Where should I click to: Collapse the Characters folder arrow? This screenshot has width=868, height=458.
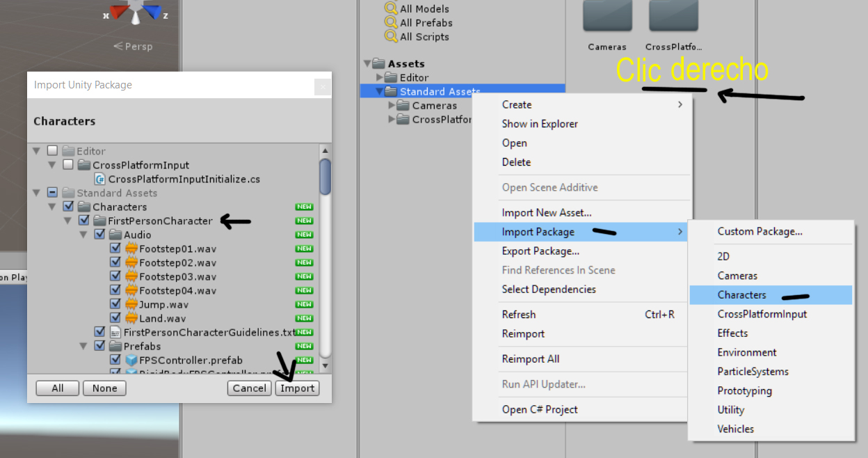point(51,207)
